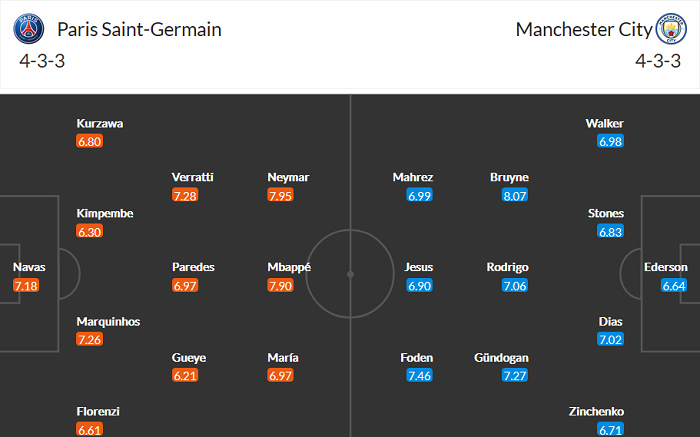
Task: Click Mbappé's 7.90 rating badge
Action: [283, 286]
